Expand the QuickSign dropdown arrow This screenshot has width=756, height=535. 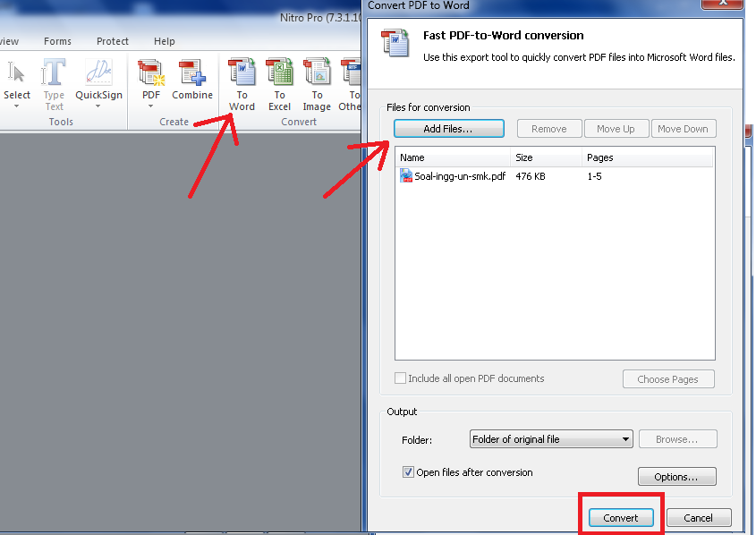click(x=98, y=106)
